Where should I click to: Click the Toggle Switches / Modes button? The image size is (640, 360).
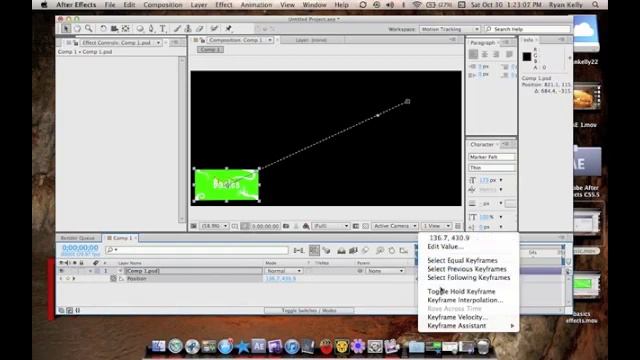(309, 311)
